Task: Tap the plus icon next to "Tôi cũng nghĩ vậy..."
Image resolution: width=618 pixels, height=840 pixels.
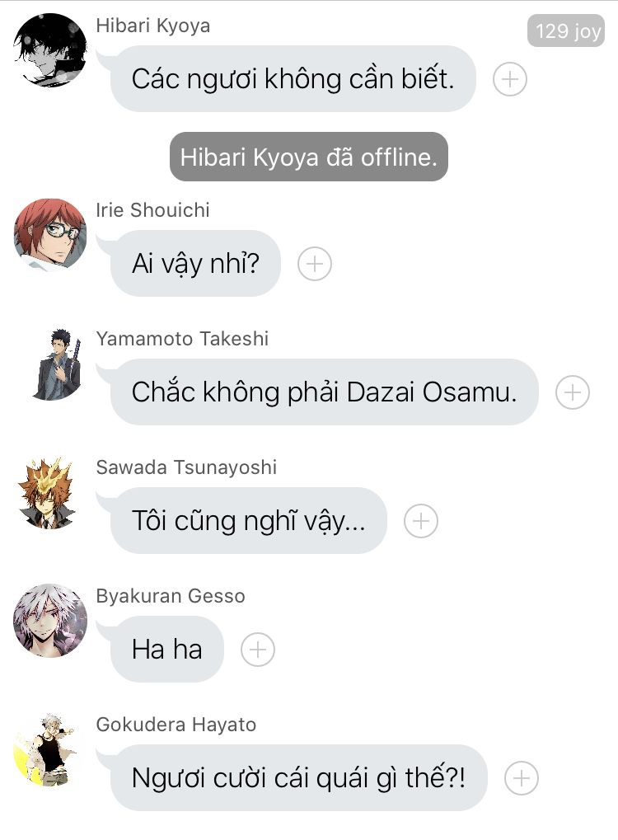Action: pos(421,521)
